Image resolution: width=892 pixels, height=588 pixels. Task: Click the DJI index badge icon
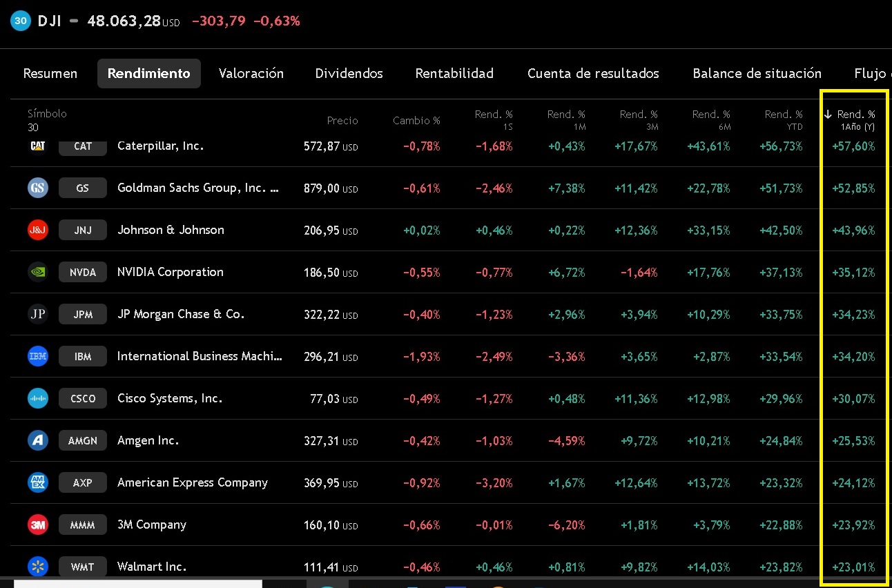coord(21,21)
